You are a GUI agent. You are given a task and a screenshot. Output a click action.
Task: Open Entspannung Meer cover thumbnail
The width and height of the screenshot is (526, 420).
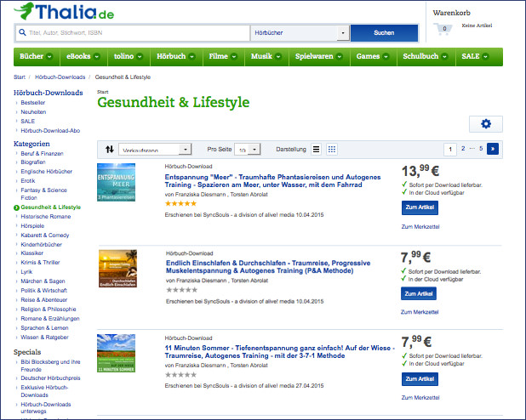click(x=116, y=182)
